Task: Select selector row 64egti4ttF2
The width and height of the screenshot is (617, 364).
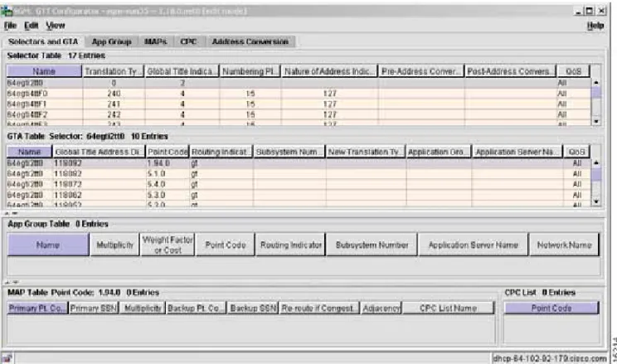Action: [x=299, y=115]
